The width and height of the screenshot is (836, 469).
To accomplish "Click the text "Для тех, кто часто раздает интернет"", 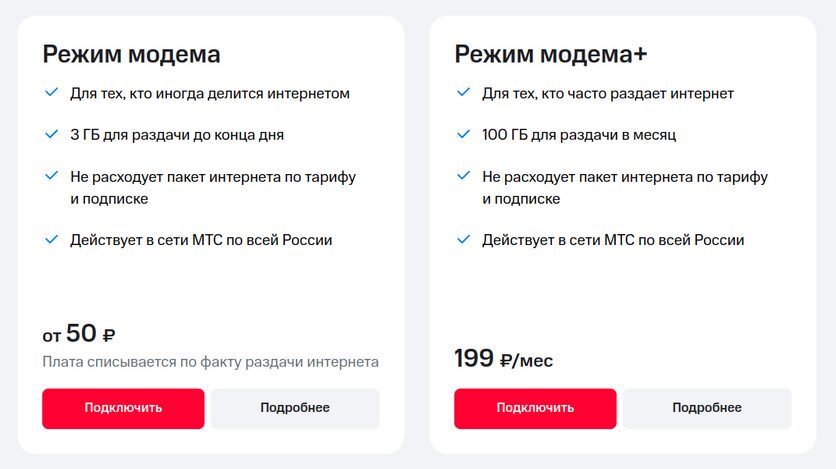I will [608, 93].
